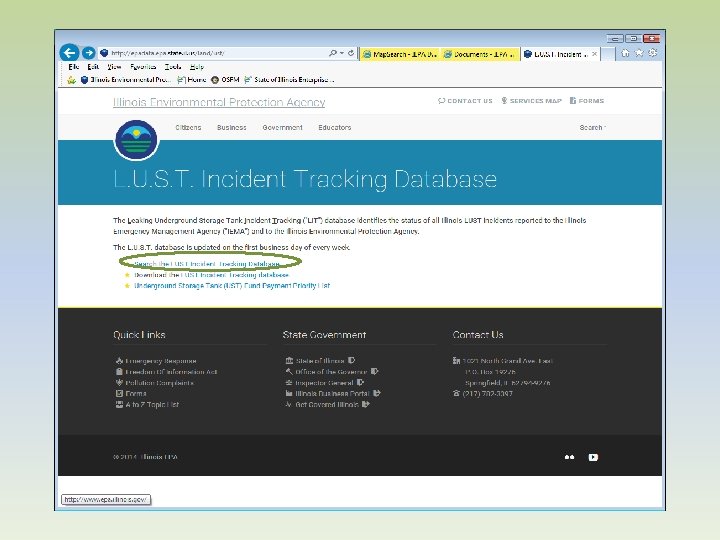This screenshot has width=720, height=540.
Task: Open the Tools menu
Action: click(x=173, y=67)
